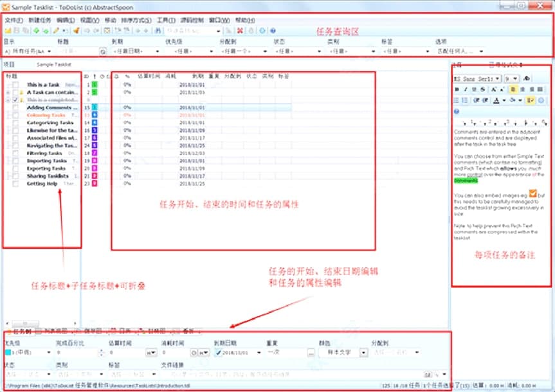This screenshot has width=555, height=392.
Task: Click the red X delete icon
Action: [x=240, y=31]
